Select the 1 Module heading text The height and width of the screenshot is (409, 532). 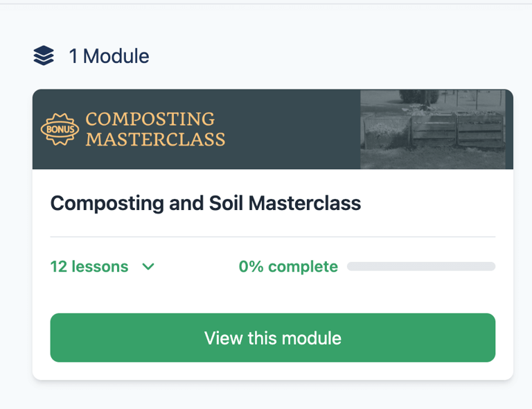[x=109, y=56]
